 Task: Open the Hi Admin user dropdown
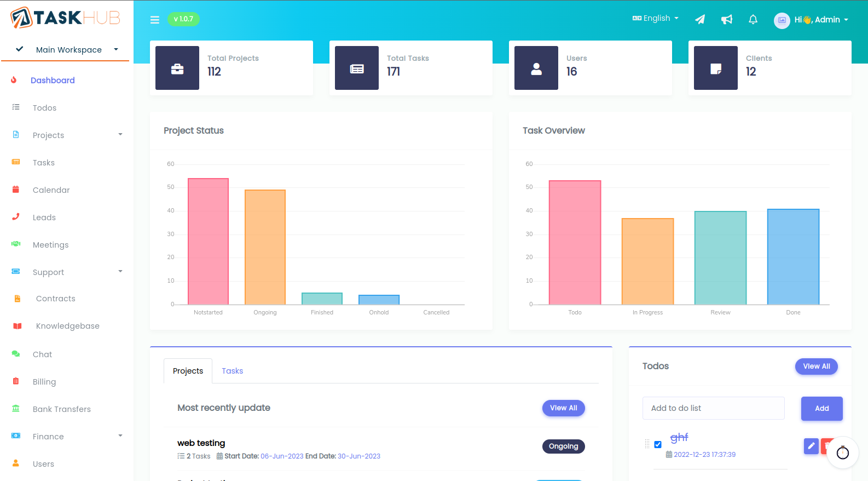point(811,20)
